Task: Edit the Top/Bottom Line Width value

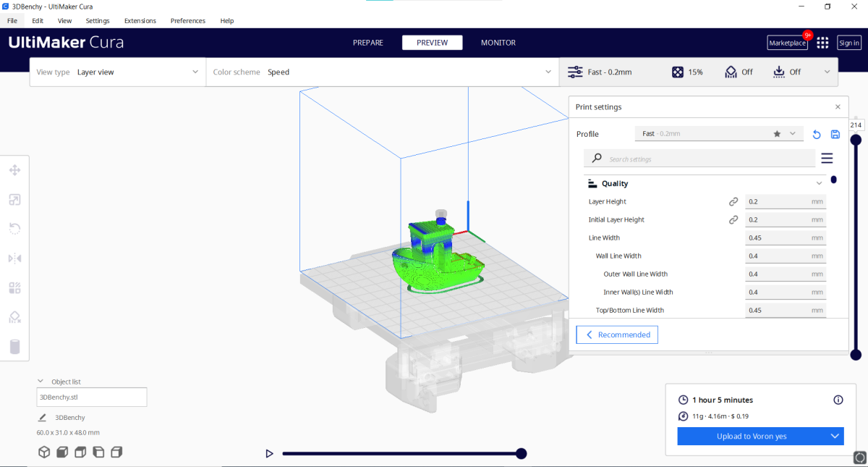Action: coord(786,311)
